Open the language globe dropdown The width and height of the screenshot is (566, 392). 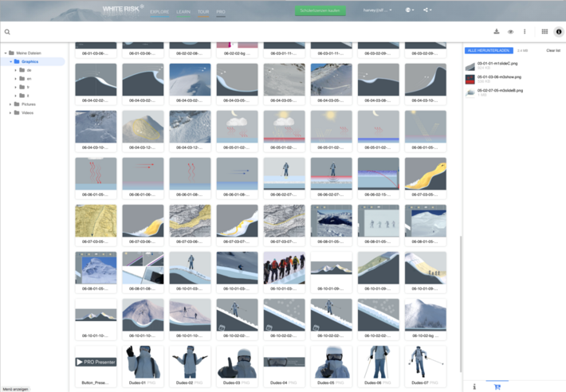(409, 10)
